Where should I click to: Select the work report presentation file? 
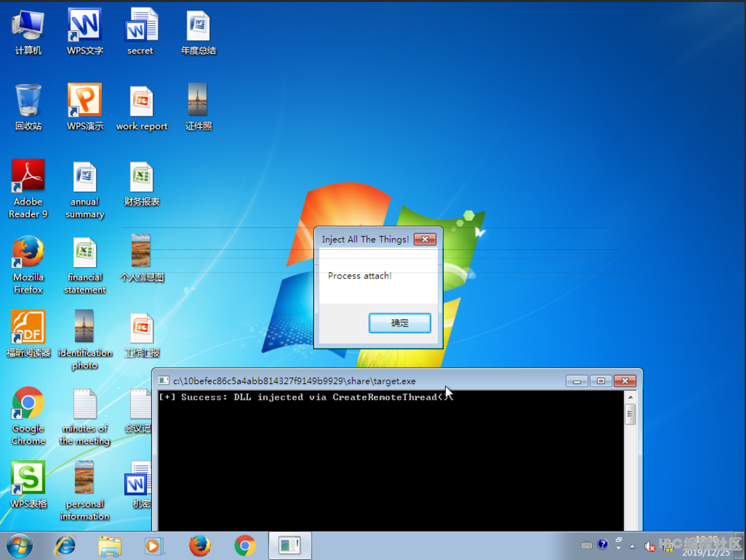tap(142, 108)
